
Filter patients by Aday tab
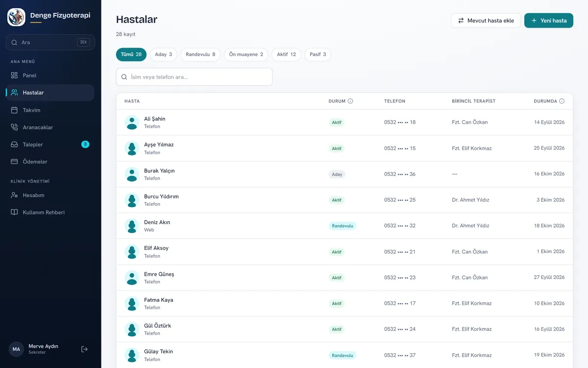click(164, 54)
